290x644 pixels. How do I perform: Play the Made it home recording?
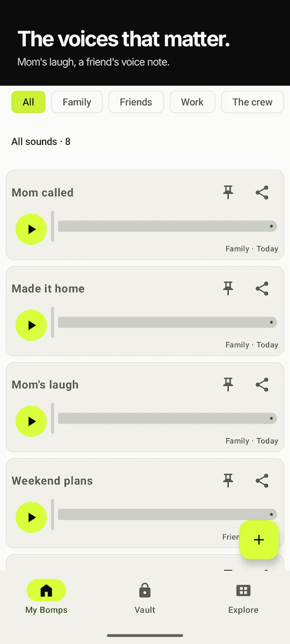[x=31, y=326]
